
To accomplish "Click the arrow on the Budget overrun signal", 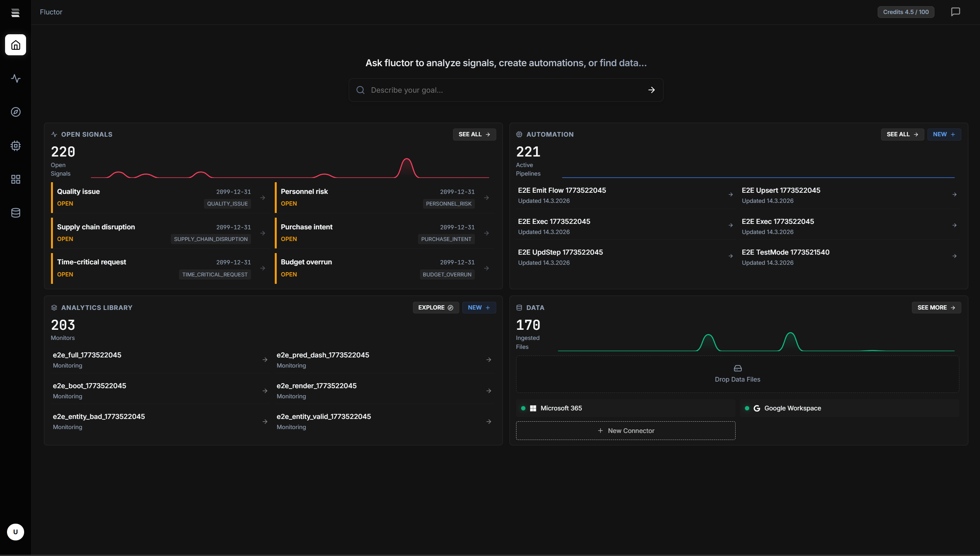I will click(x=486, y=268).
